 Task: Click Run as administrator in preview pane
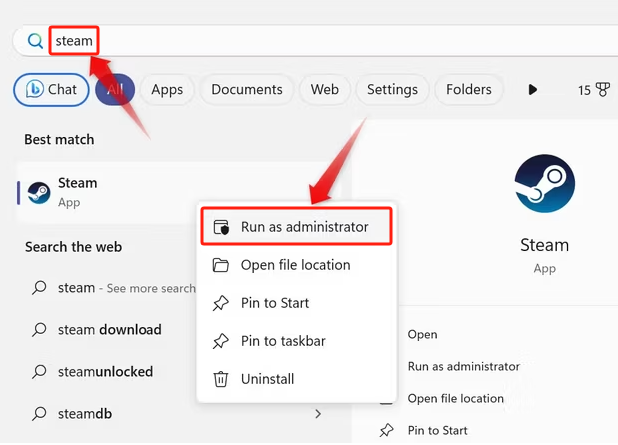[x=464, y=366]
